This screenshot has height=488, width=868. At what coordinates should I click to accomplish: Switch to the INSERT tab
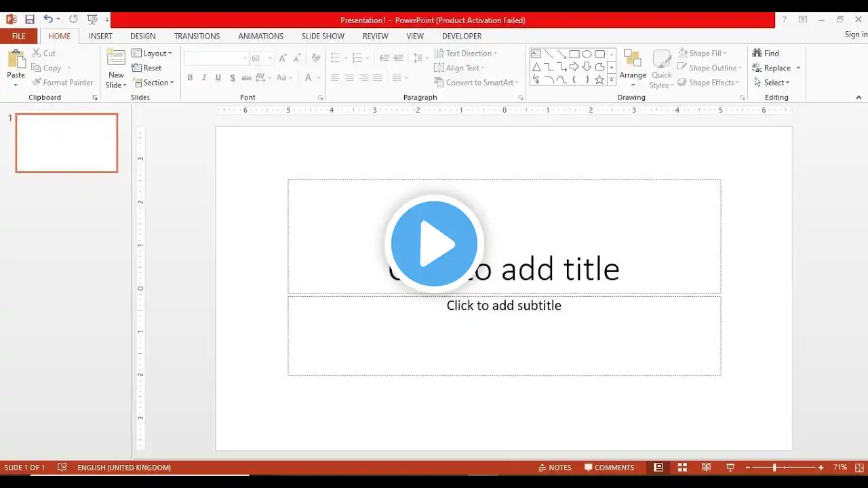(100, 36)
